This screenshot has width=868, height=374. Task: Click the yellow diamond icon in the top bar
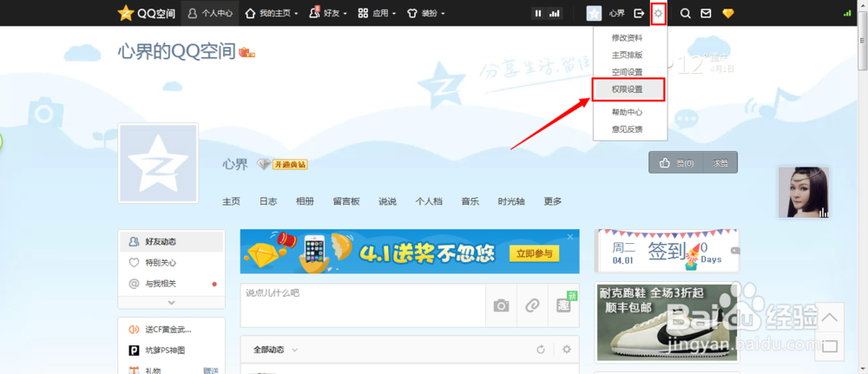pyautogui.click(x=728, y=13)
